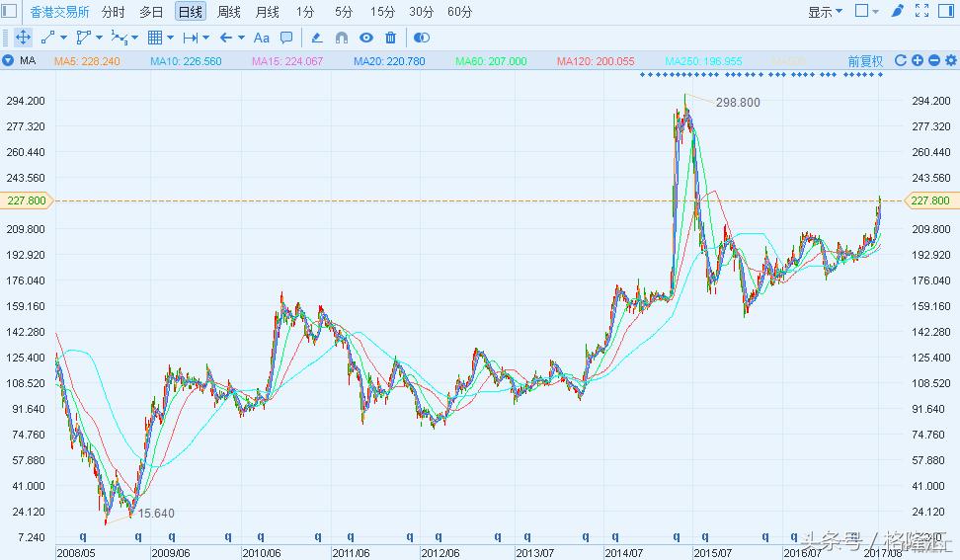
Task: Click the 香港交易所 exchange link
Action: pyautogui.click(x=59, y=12)
